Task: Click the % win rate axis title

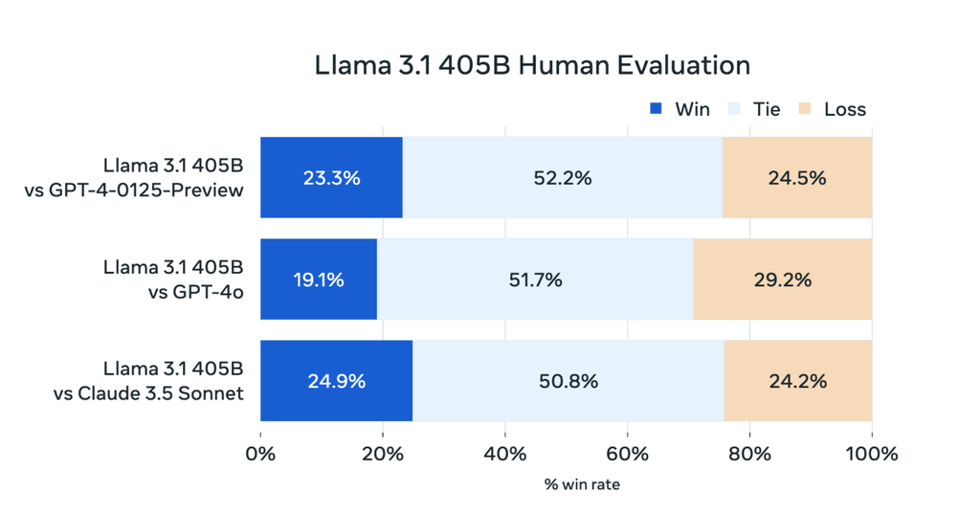Action: (x=582, y=485)
